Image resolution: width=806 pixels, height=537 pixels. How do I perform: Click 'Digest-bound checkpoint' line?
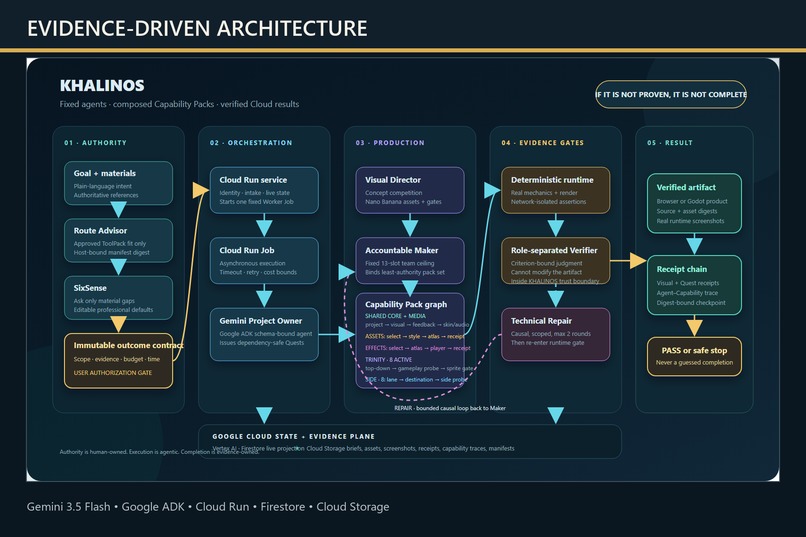click(691, 303)
